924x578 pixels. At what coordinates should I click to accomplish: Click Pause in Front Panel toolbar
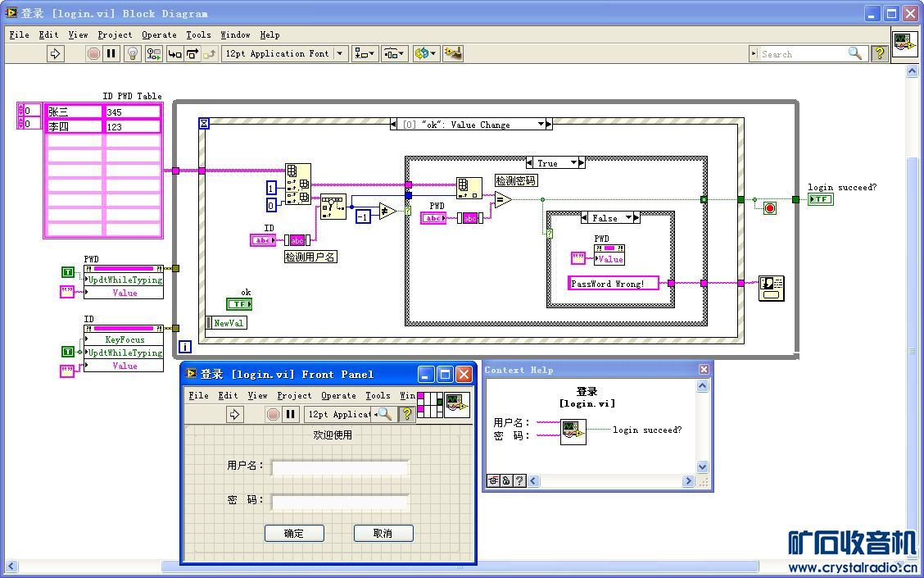290,414
